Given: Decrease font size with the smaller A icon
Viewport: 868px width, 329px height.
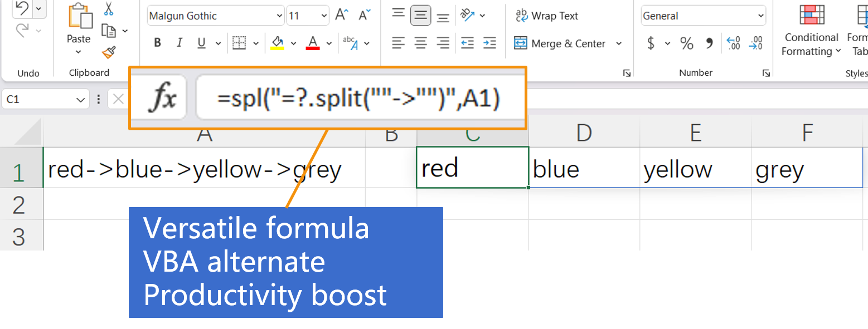Looking at the screenshot, I should [x=365, y=16].
